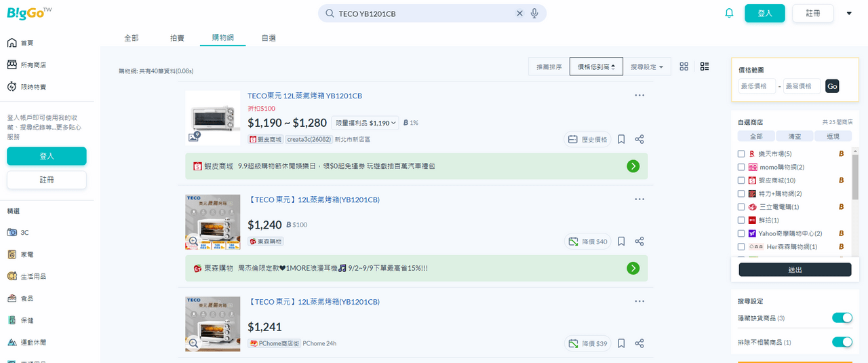
Task: Switch to the 自選 tab
Action: [x=269, y=38]
